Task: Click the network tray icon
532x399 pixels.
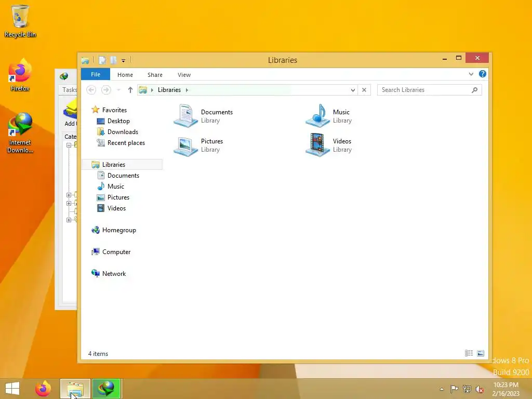Action: pos(467,389)
